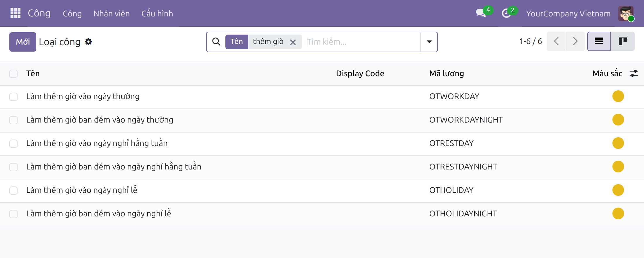Click the Công app title

point(39,13)
